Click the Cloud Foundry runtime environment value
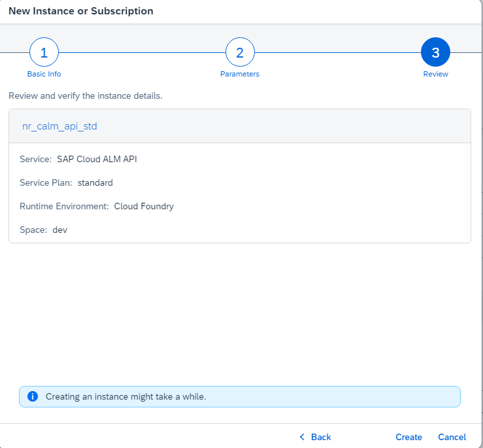This screenshot has width=483, height=448. pos(144,206)
